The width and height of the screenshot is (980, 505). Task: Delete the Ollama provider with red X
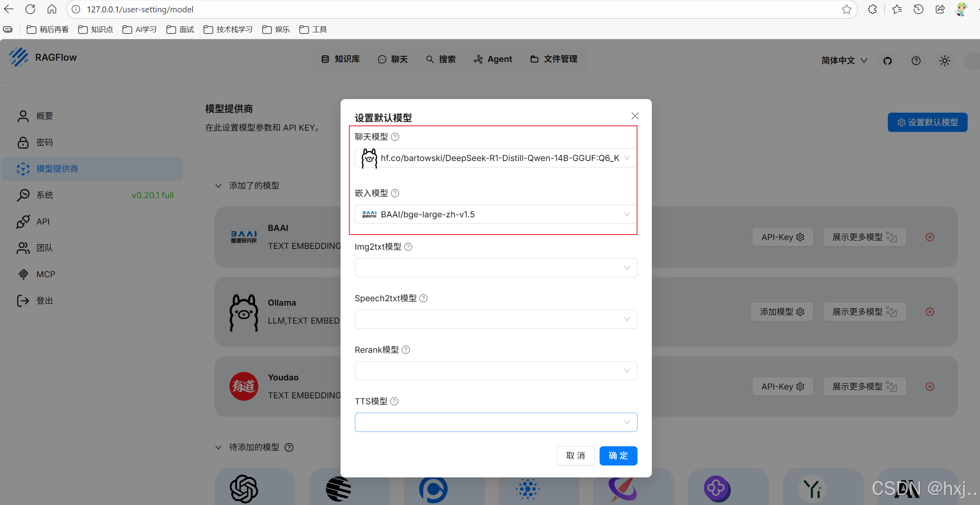pyautogui.click(x=930, y=312)
